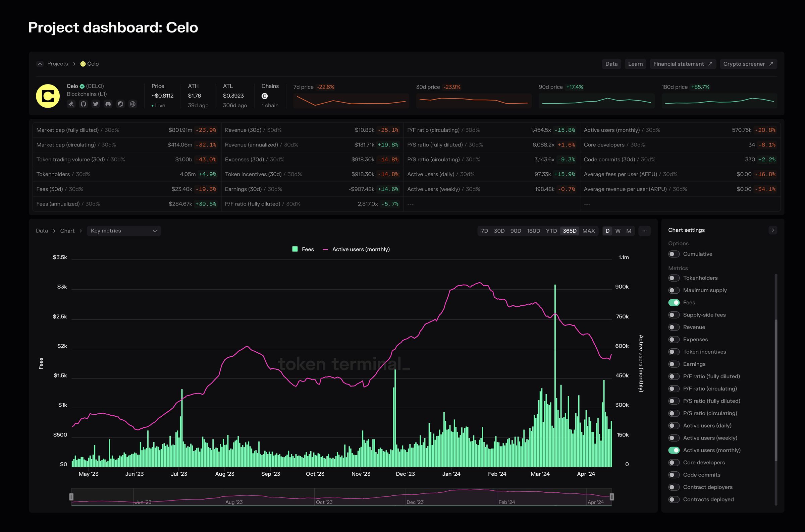This screenshot has width=805, height=532.
Task: Open the website globe icon
Action: pos(133,104)
